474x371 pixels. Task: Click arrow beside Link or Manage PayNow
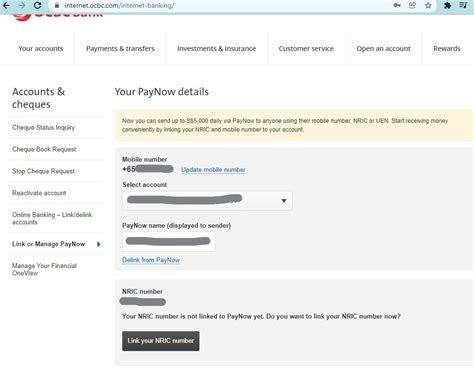coord(99,244)
